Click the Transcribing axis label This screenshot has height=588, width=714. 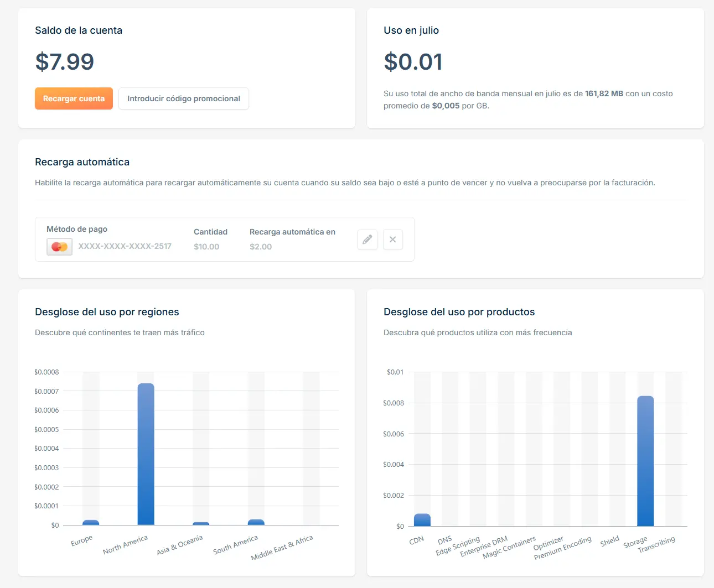click(x=656, y=544)
